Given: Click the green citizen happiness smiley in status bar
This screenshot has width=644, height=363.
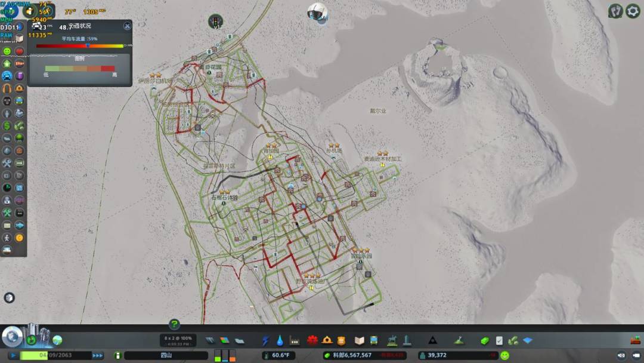Looking at the screenshot, I should (505, 355).
